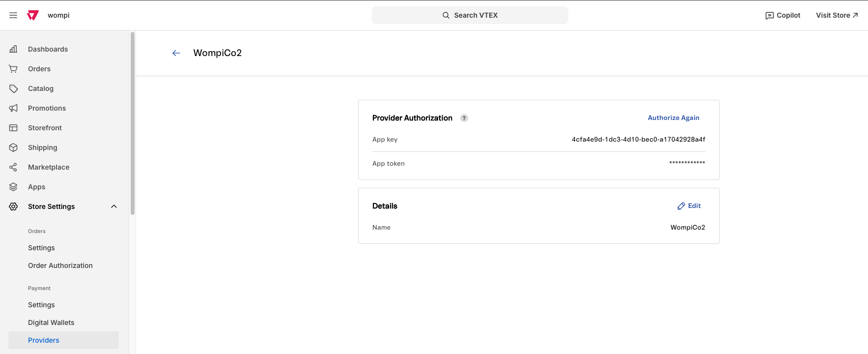Open Digital Wallets under Payment
This screenshot has height=354, width=868.
(x=51, y=323)
